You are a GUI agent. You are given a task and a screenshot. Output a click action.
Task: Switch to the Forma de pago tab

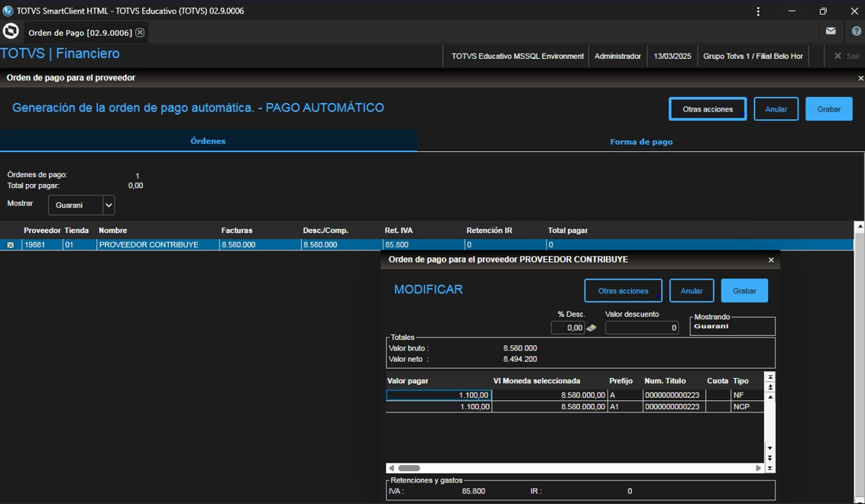pos(641,141)
